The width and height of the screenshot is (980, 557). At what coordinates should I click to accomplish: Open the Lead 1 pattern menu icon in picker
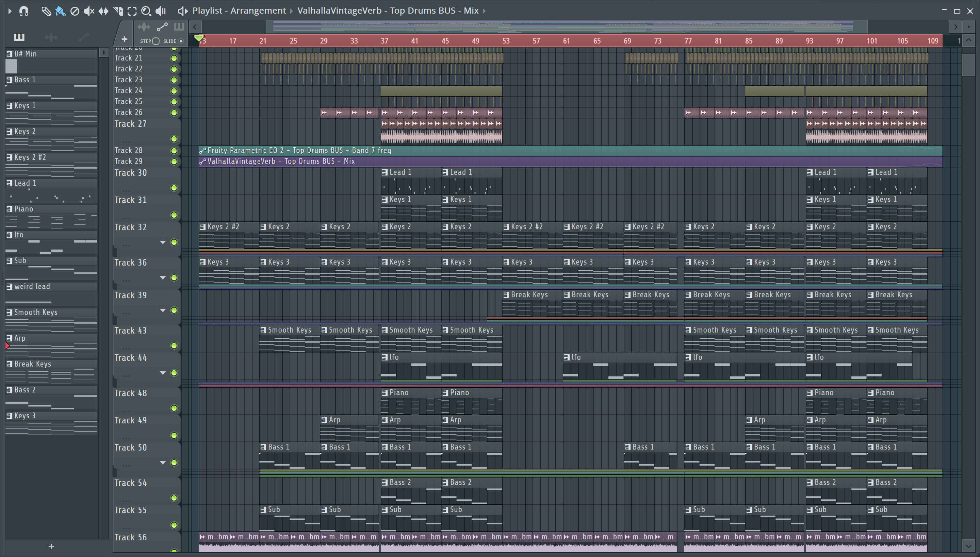pos(9,183)
